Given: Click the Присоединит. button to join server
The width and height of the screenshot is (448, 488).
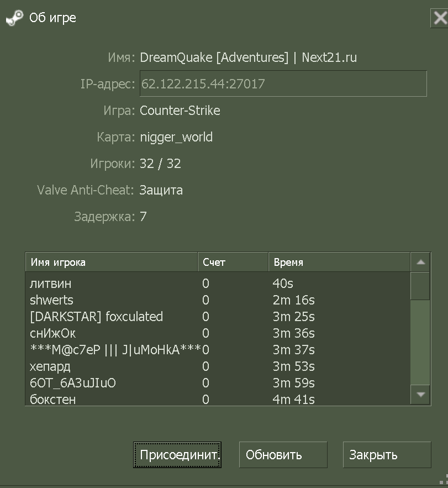Looking at the screenshot, I should [177, 455].
